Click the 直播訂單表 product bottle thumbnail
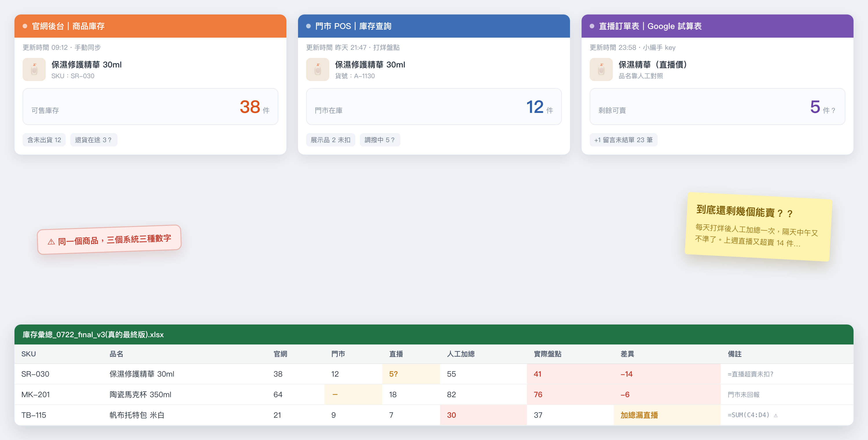This screenshot has height=440, width=868. [x=601, y=69]
